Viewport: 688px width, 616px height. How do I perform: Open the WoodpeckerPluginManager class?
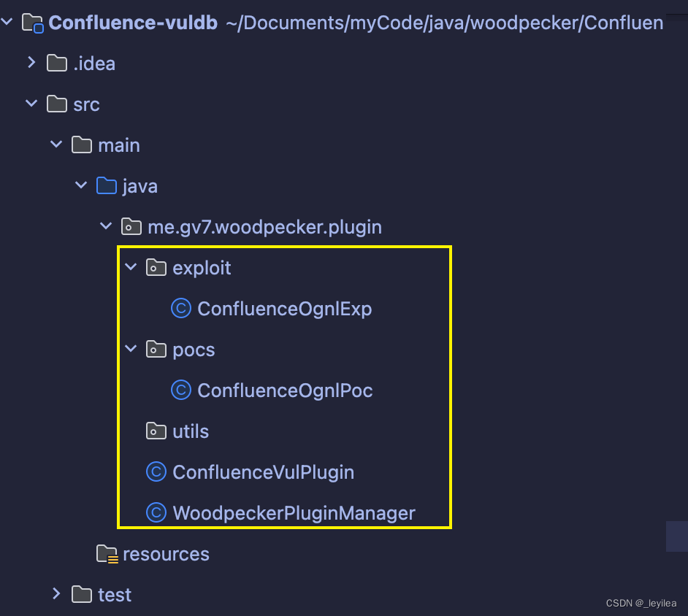(x=293, y=512)
